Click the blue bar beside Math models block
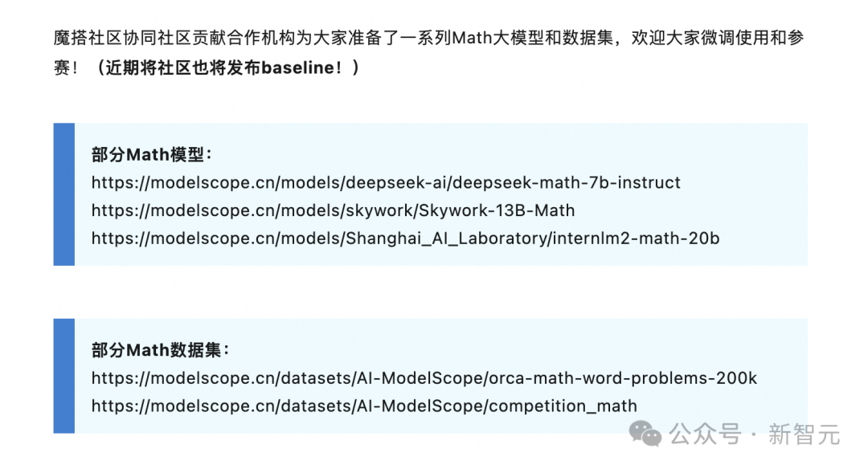Viewport: 868px width, 469px height. point(64,194)
